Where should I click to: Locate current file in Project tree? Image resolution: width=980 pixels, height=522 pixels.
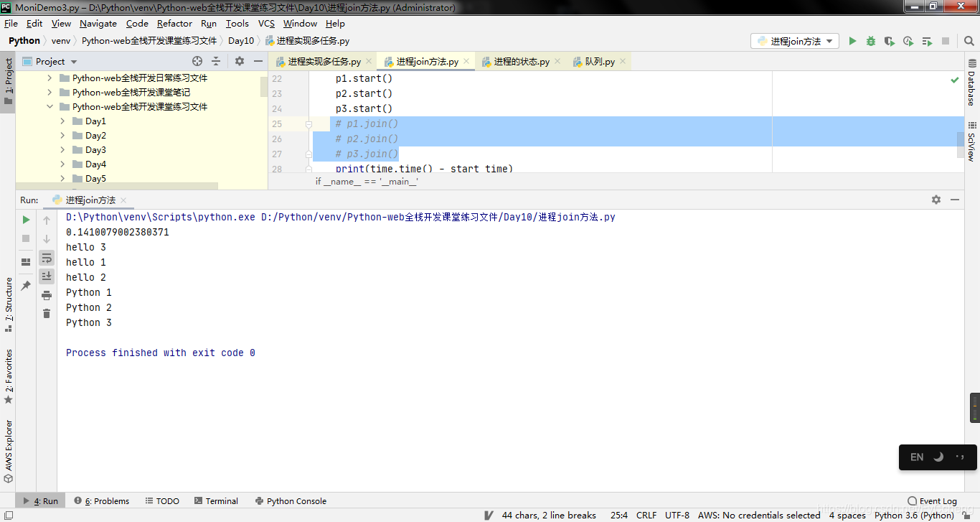tap(197, 62)
